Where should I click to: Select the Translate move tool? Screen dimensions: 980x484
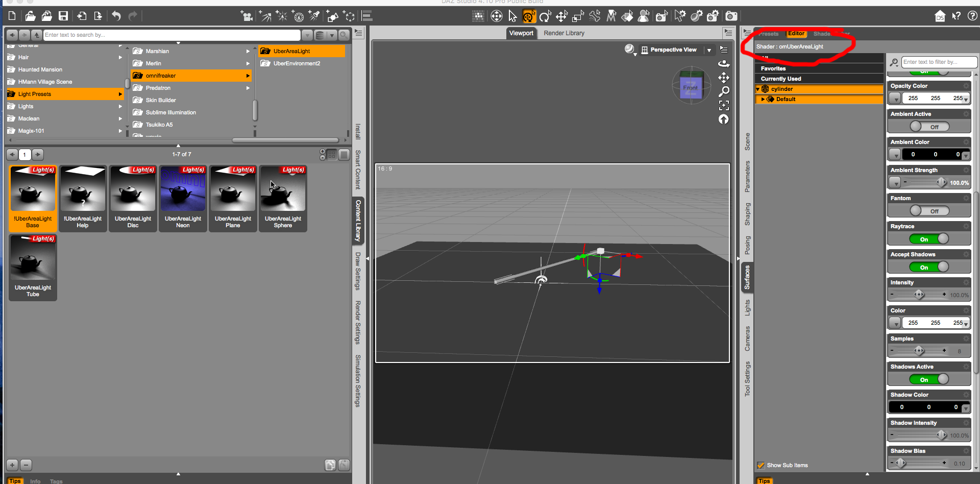click(561, 16)
